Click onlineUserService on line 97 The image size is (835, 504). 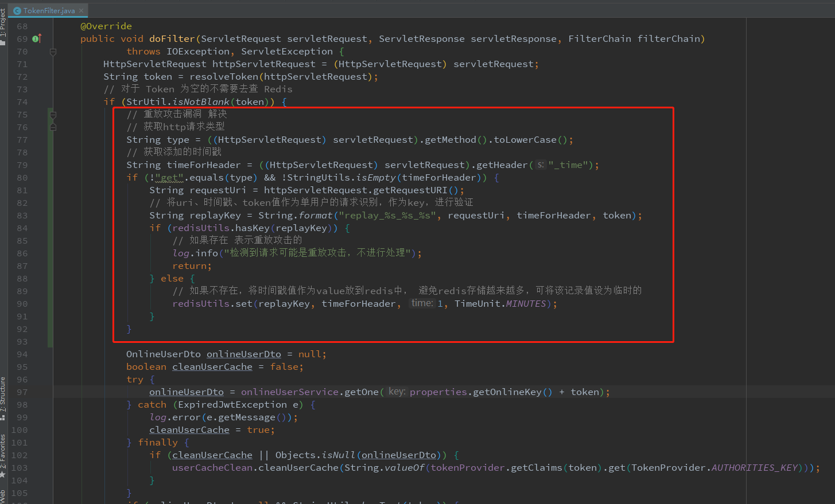point(290,392)
